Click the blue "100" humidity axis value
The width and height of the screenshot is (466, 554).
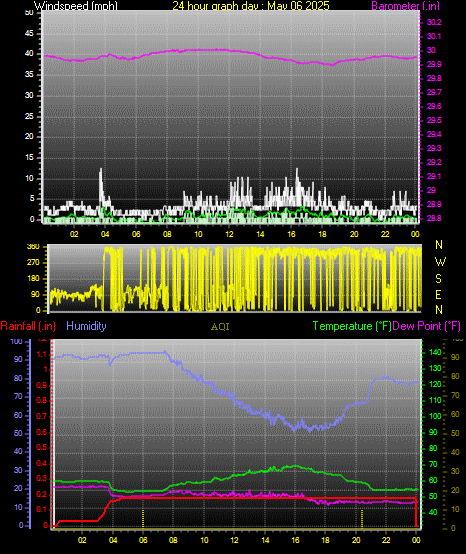[17, 342]
